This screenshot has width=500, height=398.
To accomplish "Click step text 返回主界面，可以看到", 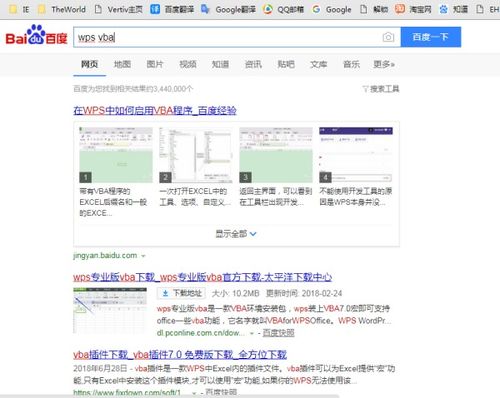I will click(x=276, y=197).
